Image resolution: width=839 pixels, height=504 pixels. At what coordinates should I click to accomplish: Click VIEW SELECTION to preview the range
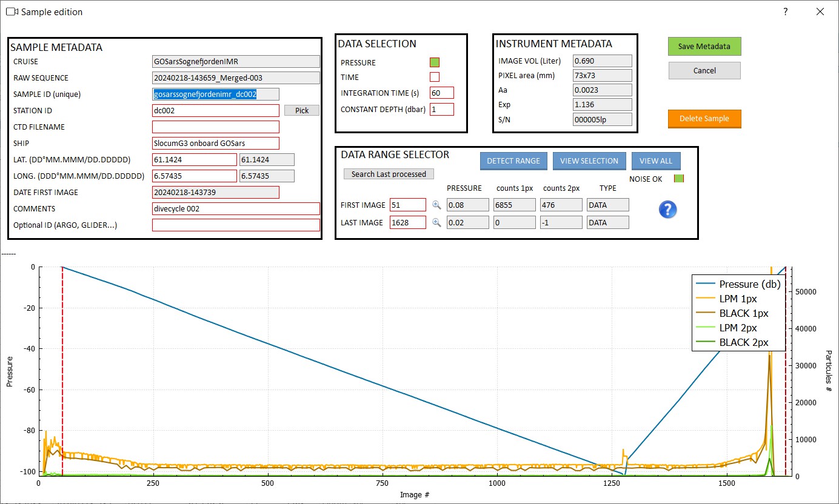(x=589, y=161)
